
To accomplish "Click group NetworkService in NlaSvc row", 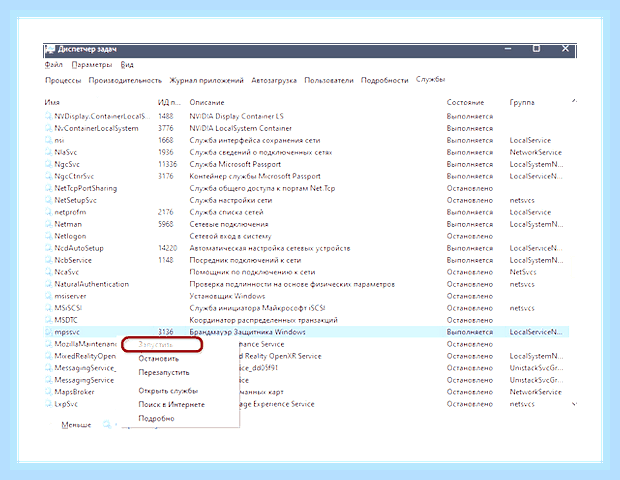I will pos(535,152).
